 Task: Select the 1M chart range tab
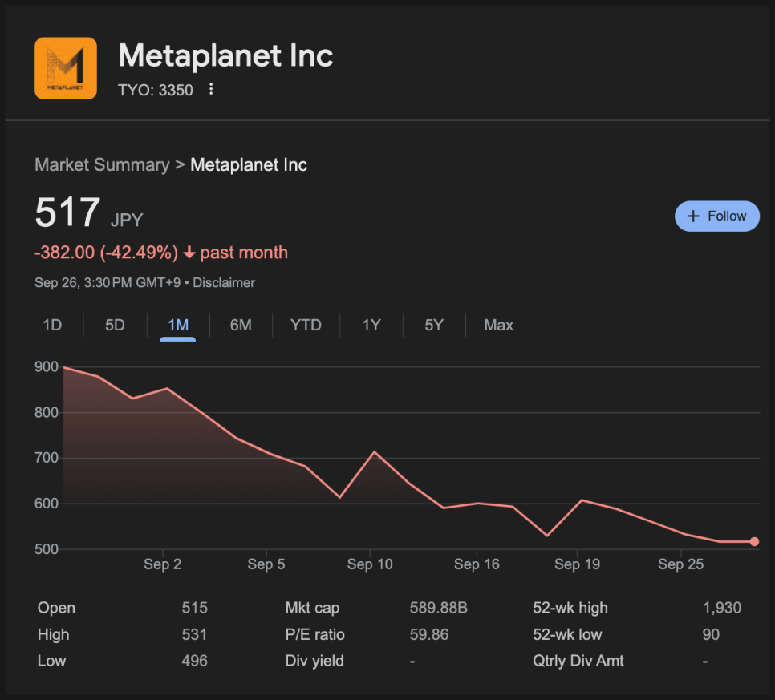click(x=178, y=325)
